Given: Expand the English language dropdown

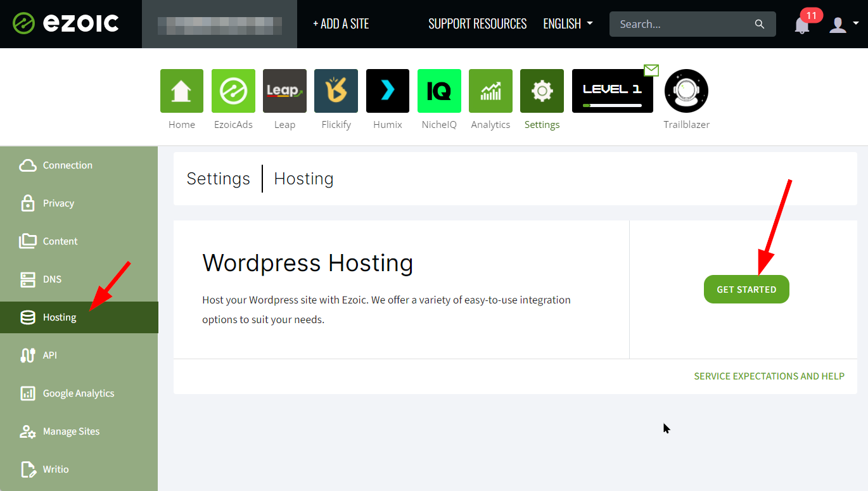Looking at the screenshot, I should point(568,24).
